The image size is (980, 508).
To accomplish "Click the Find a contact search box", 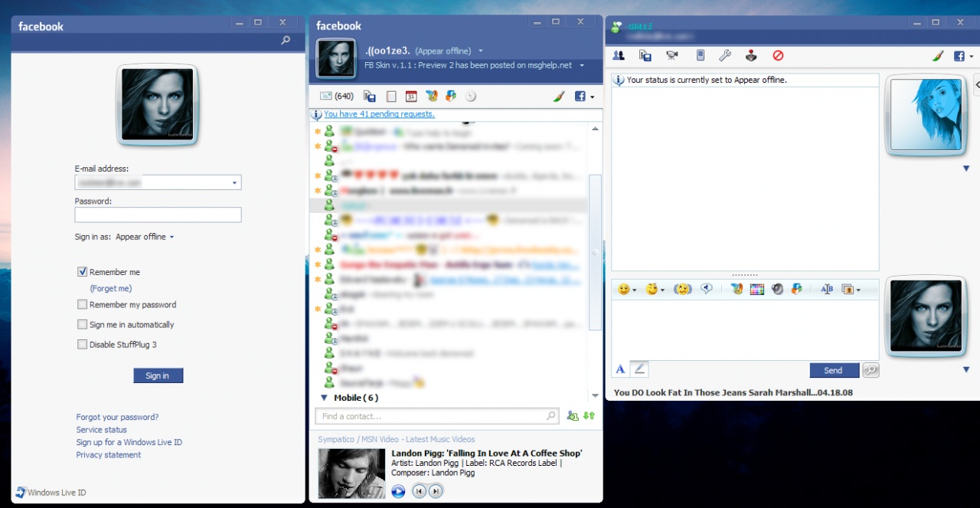I will (x=436, y=416).
